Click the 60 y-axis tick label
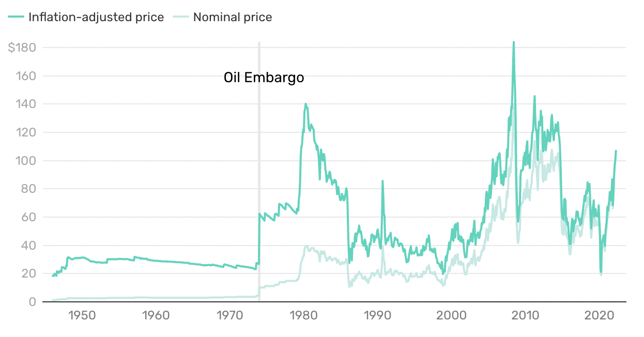644x337 pixels. click(27, 217)
